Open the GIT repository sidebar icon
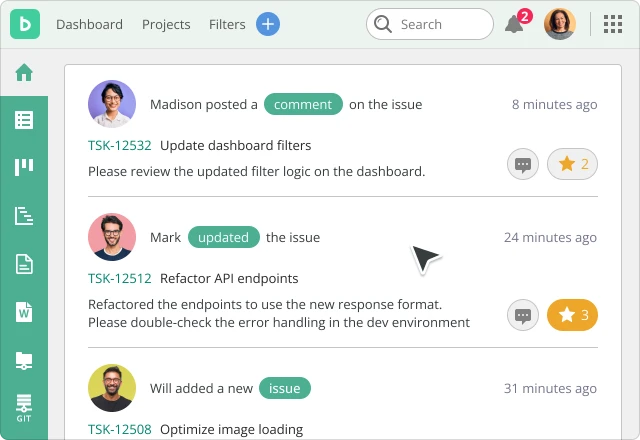640x440 pixels. pyautogui.click(x=24, y=407)
